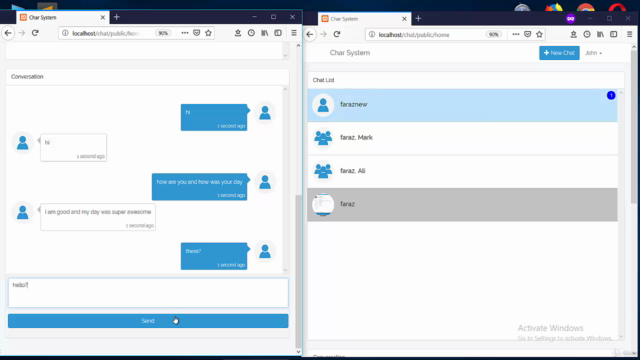Bookmark this page in right browser window
Screen dimensions: 640x360
point(540,34)
